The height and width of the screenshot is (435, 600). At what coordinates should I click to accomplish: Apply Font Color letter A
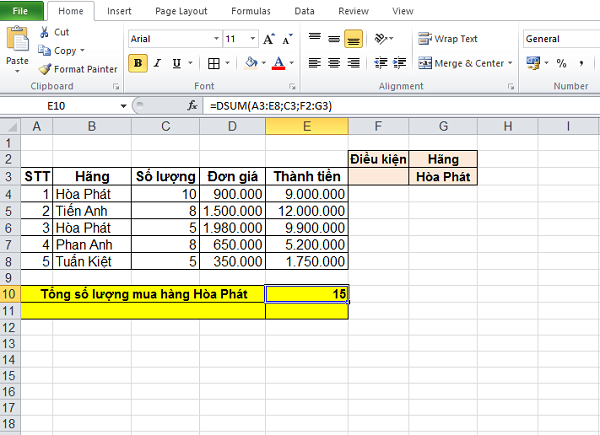(279, 63)
